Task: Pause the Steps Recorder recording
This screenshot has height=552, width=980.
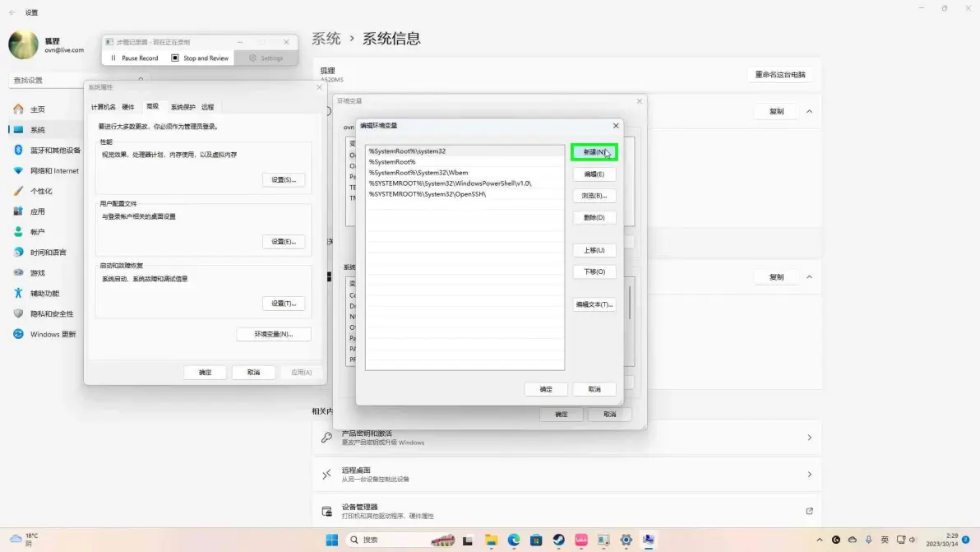Action: tap(134, 58)
